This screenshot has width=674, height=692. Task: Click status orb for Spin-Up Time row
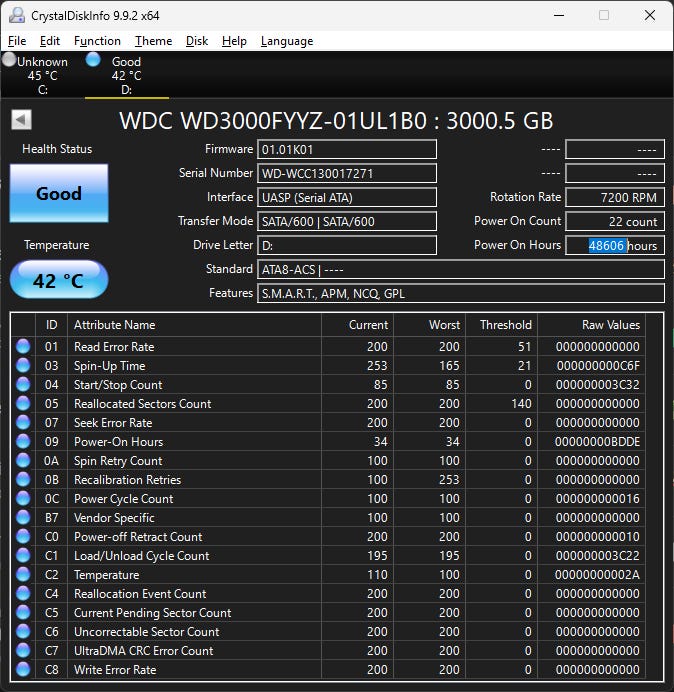tap(23, 365)
